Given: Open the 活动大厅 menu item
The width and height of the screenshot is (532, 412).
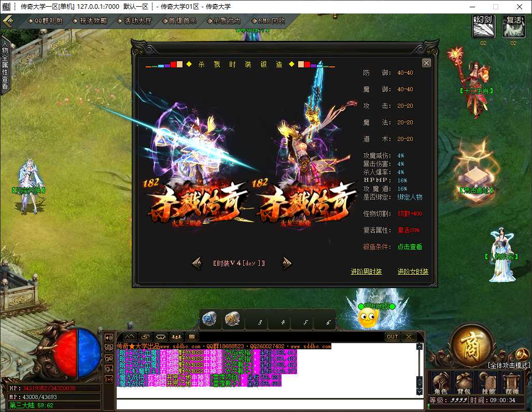Looking at the screenshot, I should (134, 21).
